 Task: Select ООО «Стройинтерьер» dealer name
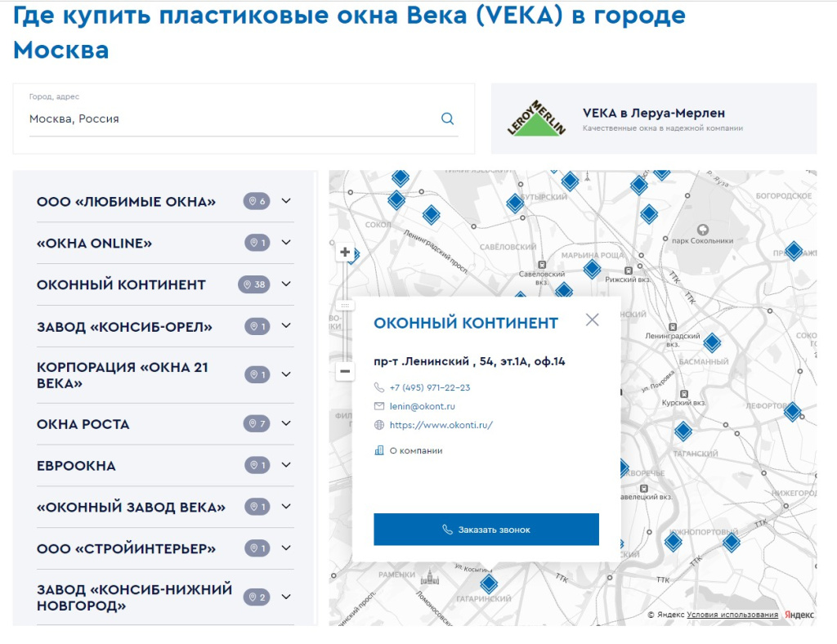click(126, 549)
